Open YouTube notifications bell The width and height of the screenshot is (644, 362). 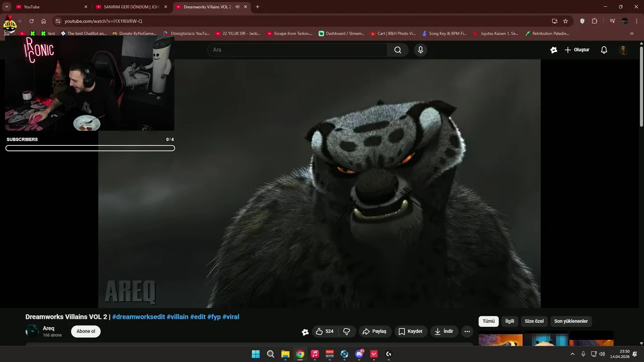point(604,50)
